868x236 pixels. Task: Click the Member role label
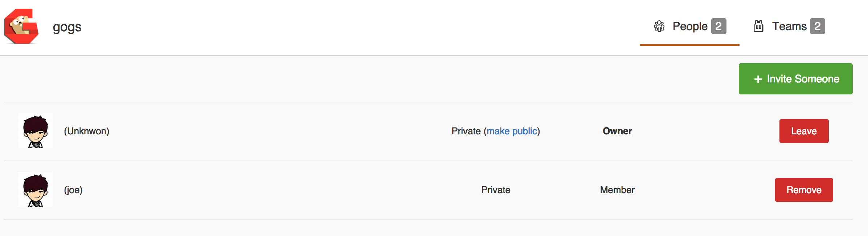pyautogui.click(x=617, y=190)
